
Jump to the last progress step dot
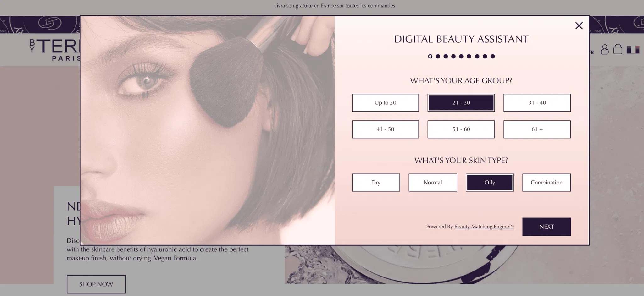(x=492, y=56)
